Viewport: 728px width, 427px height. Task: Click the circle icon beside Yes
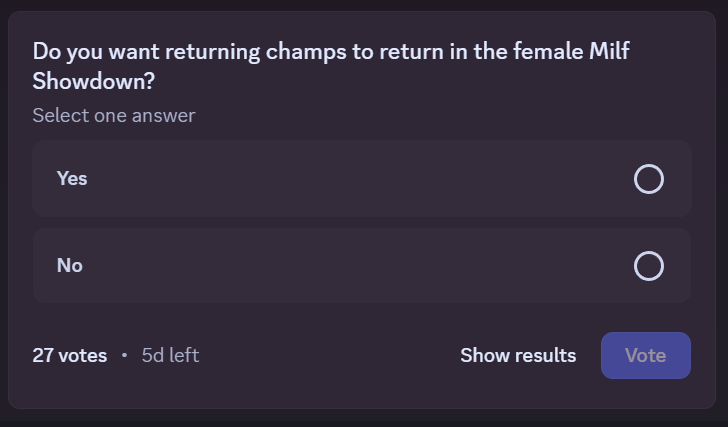[649, 179]
